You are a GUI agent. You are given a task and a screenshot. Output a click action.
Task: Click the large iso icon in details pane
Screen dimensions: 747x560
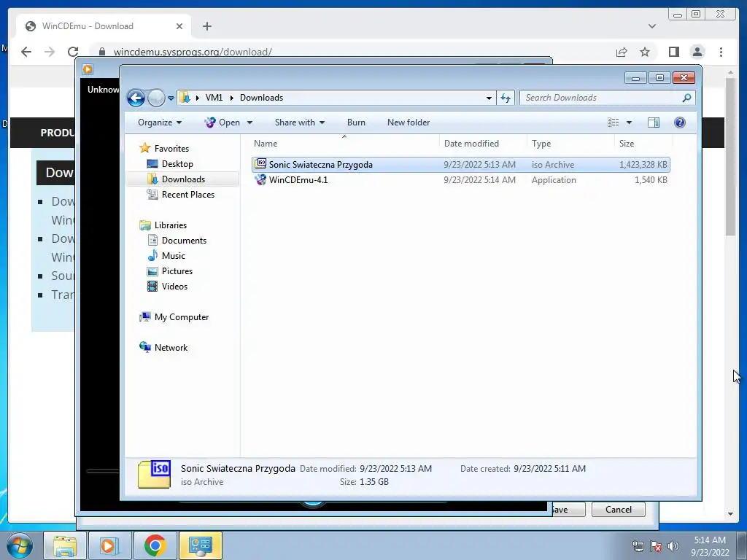154,474
